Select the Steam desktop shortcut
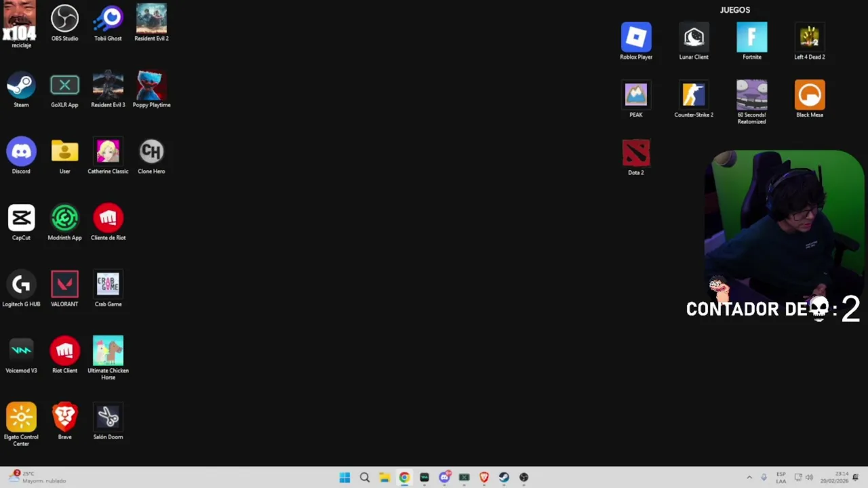Viewport: 868px width, 488px height. [21, 89]
